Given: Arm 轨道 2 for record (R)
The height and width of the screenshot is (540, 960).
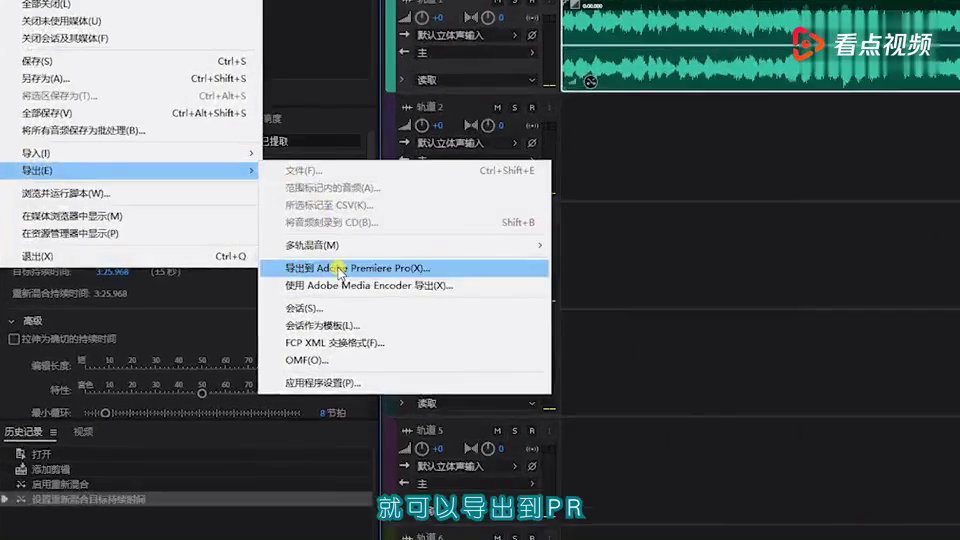Looking at the screenshot, I should pos(531,108).
